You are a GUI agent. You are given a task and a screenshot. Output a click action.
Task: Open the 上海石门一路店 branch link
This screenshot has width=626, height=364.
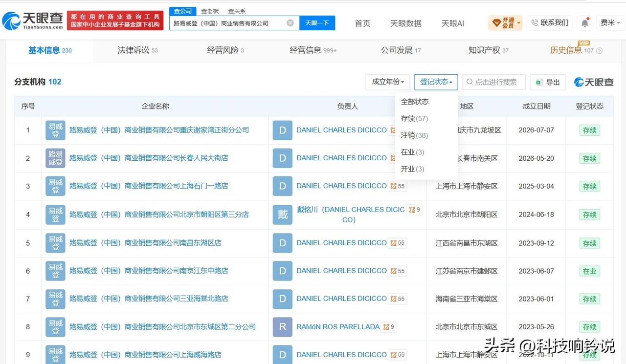149,186
